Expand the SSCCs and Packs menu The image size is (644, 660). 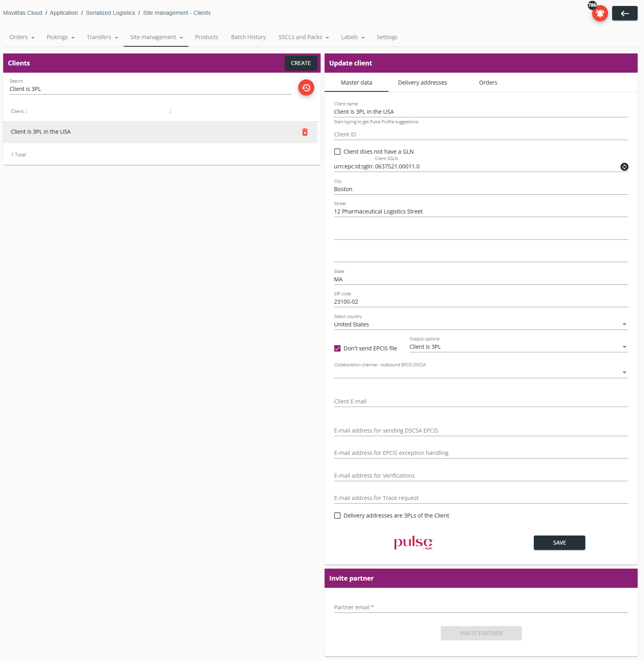304,37
